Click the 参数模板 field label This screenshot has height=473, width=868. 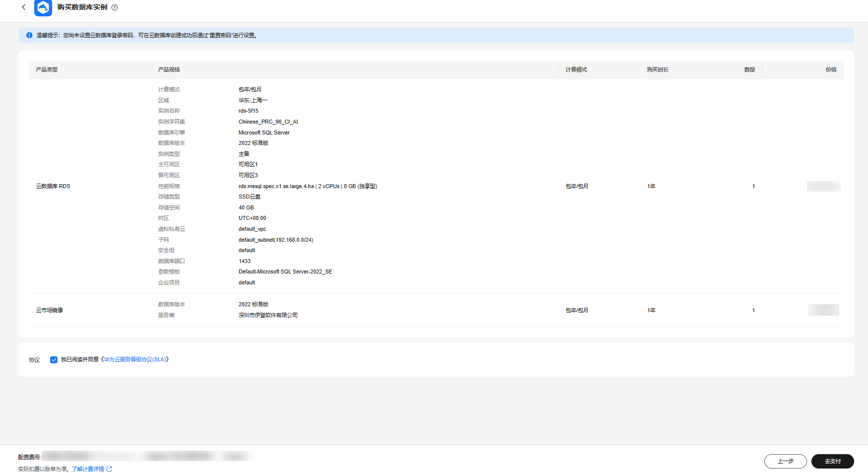169,271
